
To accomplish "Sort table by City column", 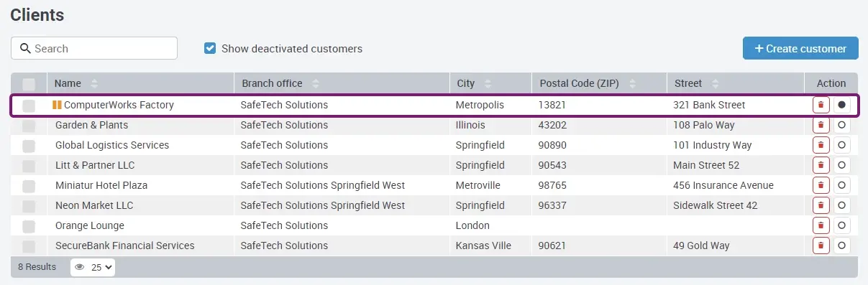I will [488, 83].
